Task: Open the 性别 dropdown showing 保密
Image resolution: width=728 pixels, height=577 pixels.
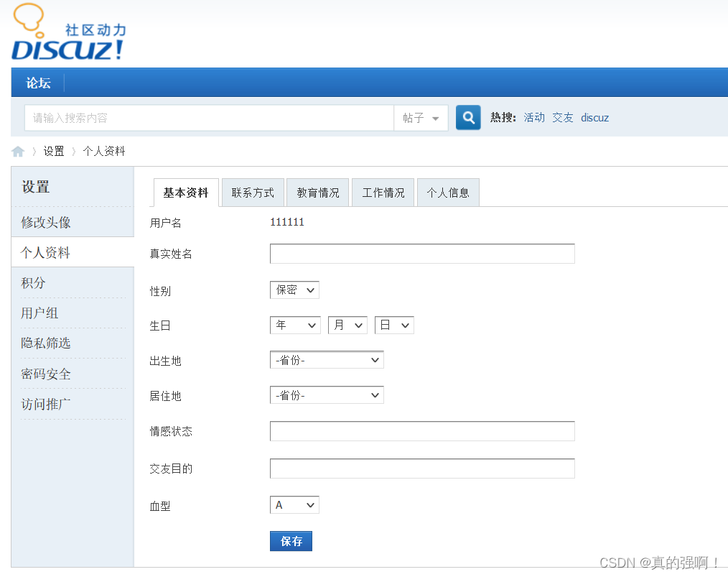Action: pyautogui.click(x=294, y=290)
